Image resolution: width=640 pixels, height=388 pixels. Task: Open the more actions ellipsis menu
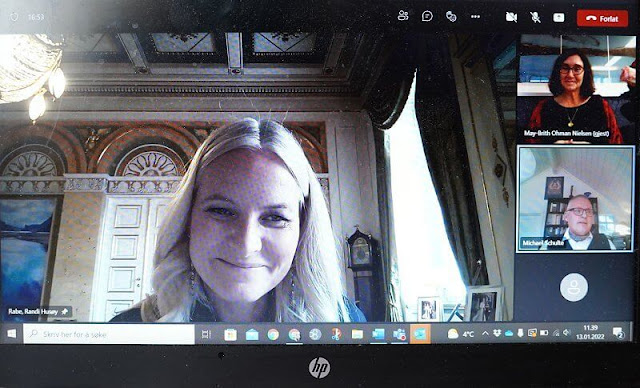pyautogui.click(x=476, y=17)
